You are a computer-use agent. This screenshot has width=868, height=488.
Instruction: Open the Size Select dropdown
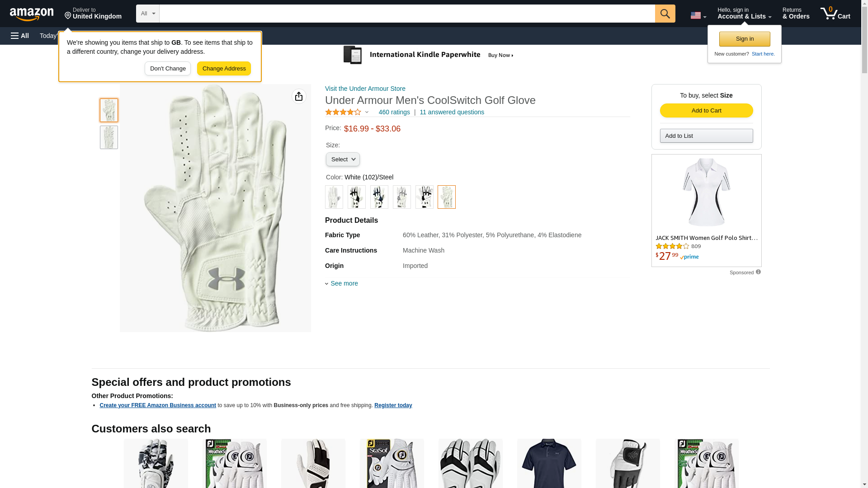point(343,160)
